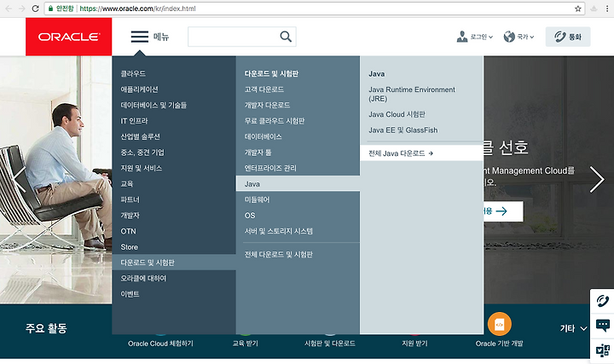Viewport: 614px width, 364px height.
Task: Select 교육 menu item
Action: tap(127, 184)
